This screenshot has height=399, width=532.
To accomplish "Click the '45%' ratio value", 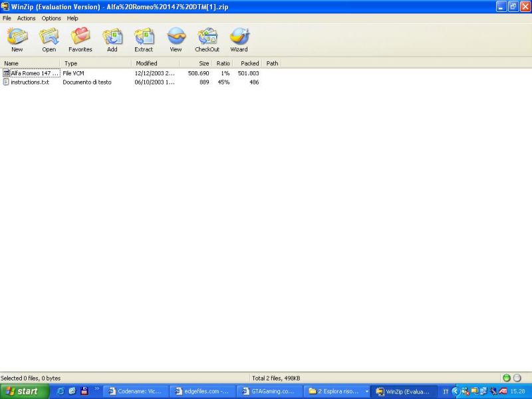I will pos(223,82).
